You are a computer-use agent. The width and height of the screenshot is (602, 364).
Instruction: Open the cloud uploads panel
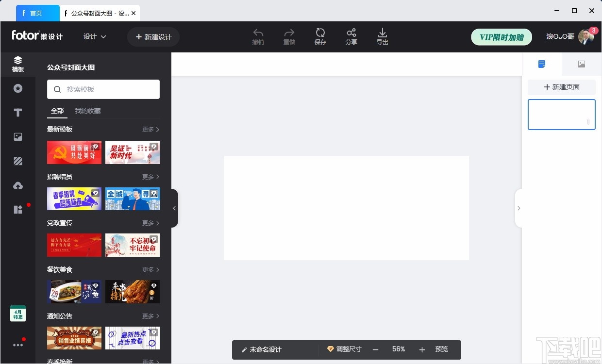point(18,185)
